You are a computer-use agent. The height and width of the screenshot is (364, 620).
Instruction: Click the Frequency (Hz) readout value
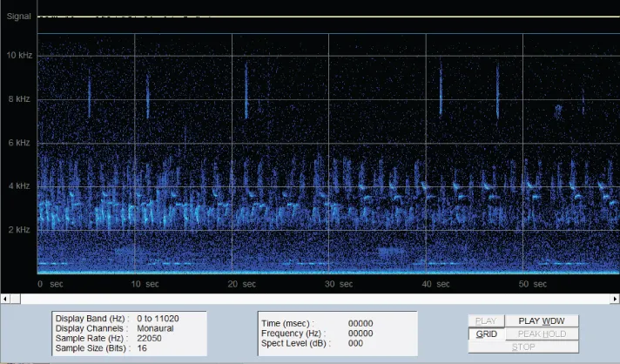(361, 334)
